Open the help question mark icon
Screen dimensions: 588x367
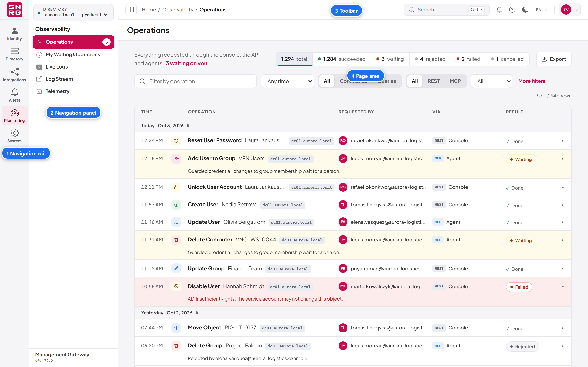click(x=512, y=10)
